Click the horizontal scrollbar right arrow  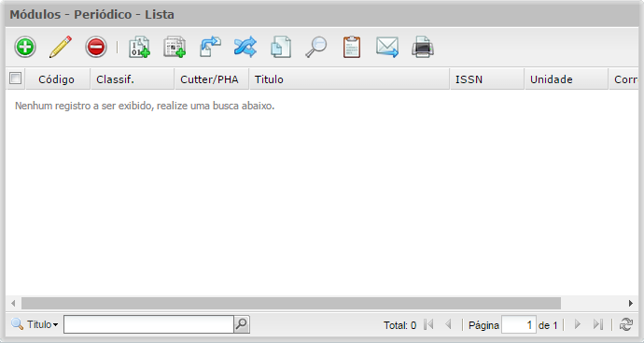pyautogui.click(x=630, y=304)
